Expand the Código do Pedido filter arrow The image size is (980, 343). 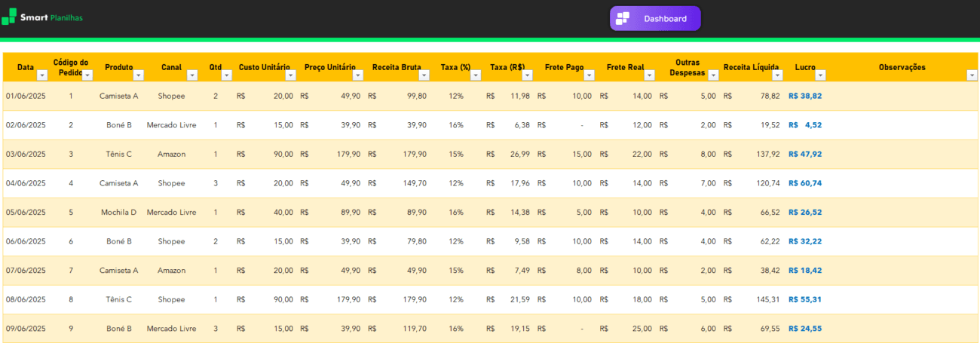87,75
